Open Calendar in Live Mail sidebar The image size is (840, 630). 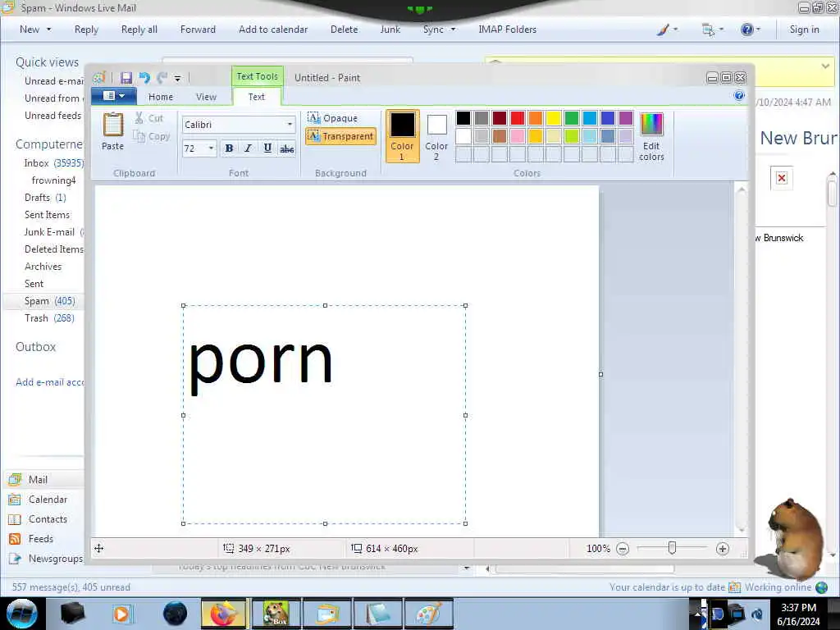pyautogui.click(x=39, y=500)
